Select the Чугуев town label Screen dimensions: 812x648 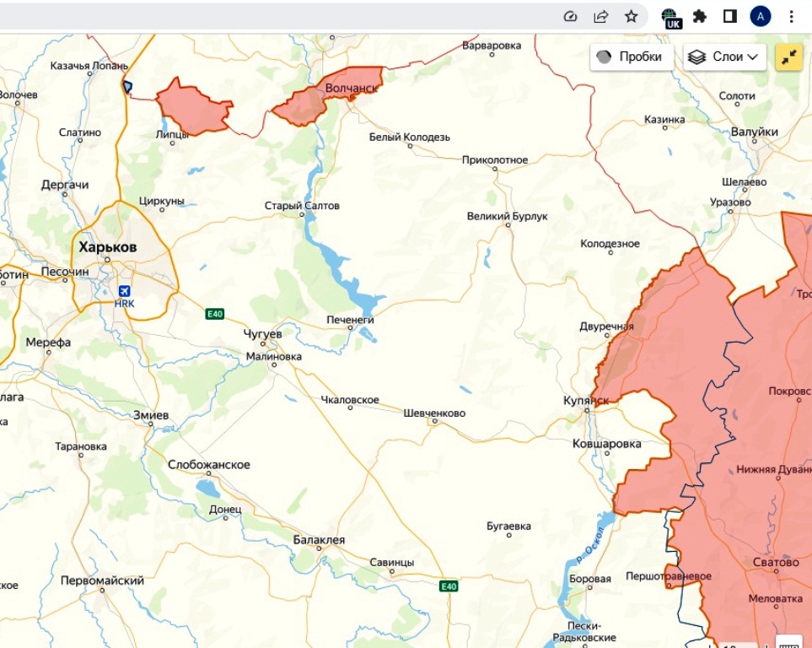pos(262,333)
